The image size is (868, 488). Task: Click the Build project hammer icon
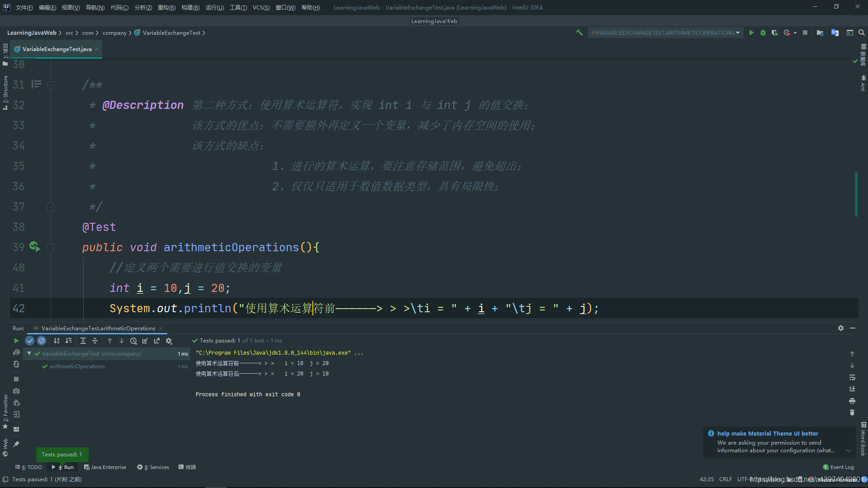pyautogui.click(x=579, y=33)
